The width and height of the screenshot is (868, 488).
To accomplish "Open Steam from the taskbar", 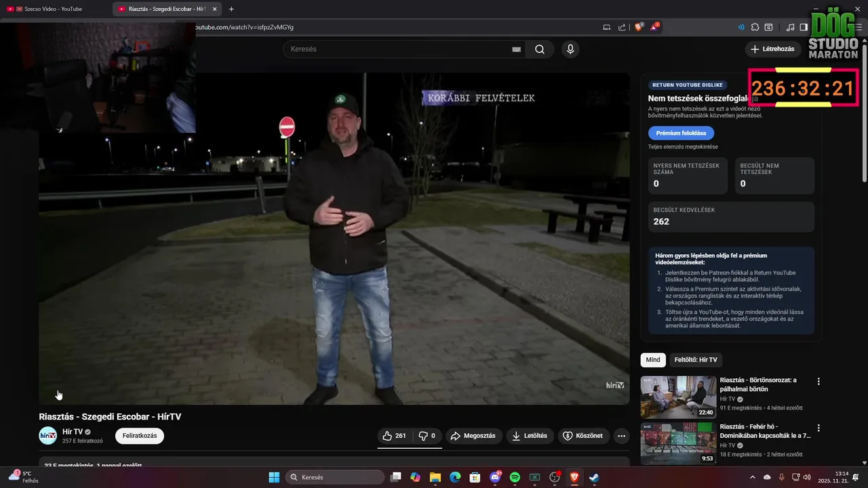I will tap(593, 477).
